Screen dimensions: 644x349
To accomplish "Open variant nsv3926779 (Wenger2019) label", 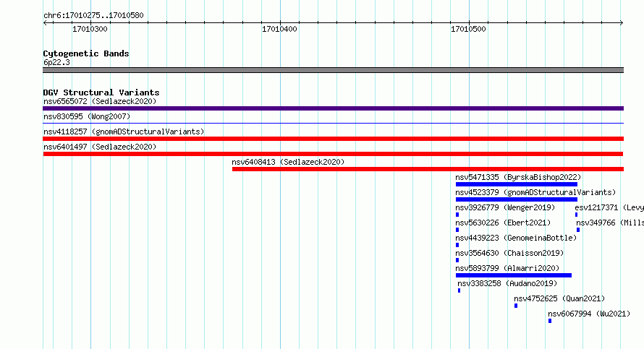I will (x=505, y=207).
